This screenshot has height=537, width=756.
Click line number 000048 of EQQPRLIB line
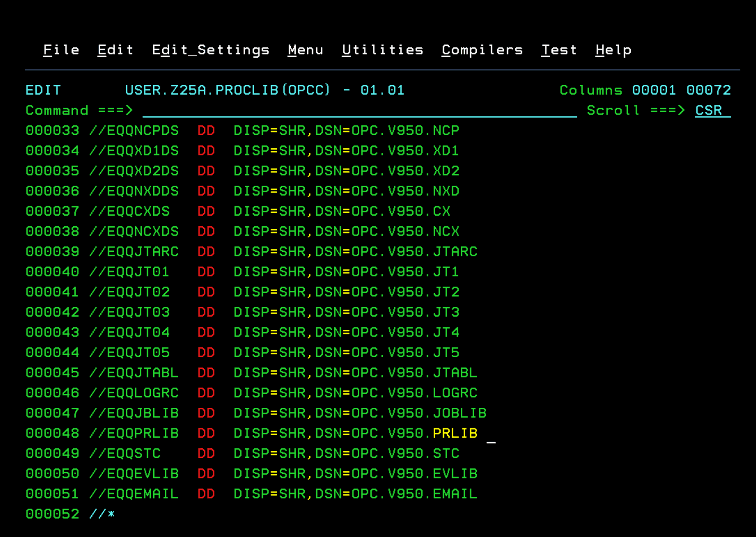(52, 434)
